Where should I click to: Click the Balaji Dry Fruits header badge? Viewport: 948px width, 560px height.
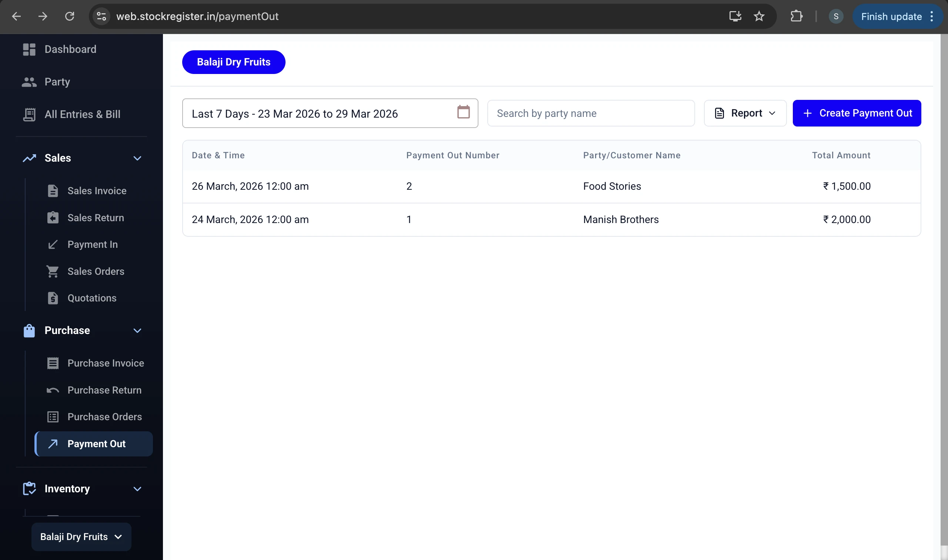click(x=233, y=62)
